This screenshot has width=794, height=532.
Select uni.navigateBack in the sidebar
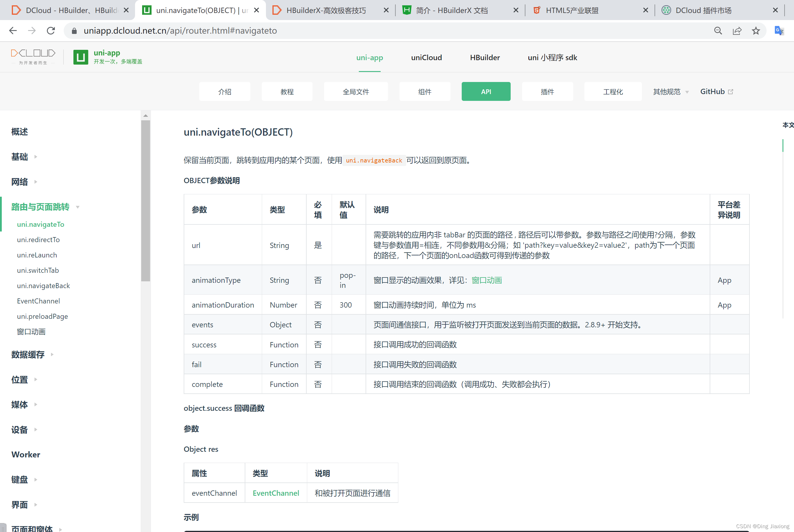tap(43, 286)
